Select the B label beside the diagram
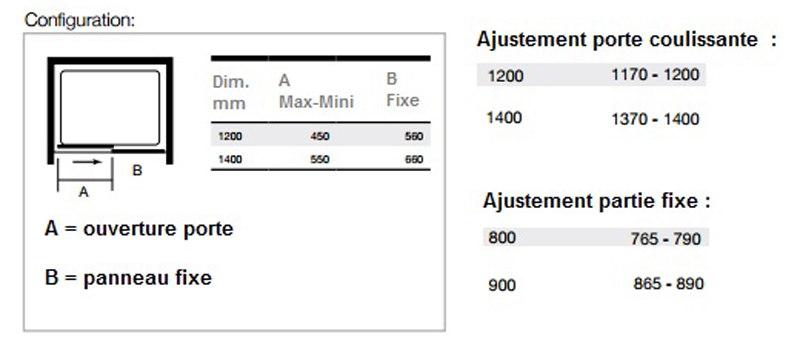 click(x=137, y=170)
